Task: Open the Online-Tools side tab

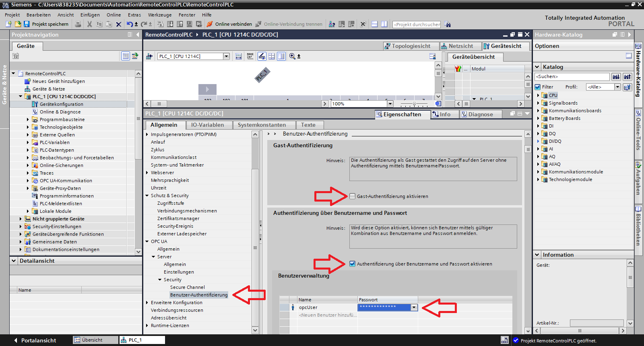Action: click(x=638, y=130)
